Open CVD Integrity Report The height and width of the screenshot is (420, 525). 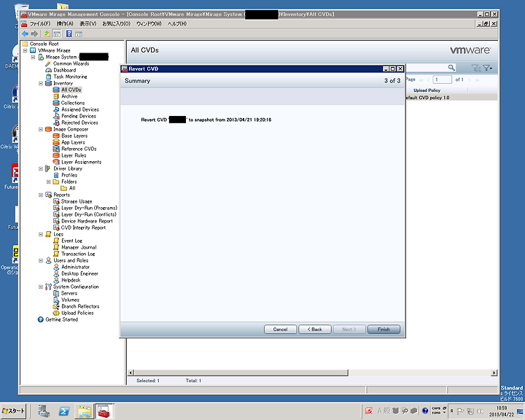click(x=83, y=227)
